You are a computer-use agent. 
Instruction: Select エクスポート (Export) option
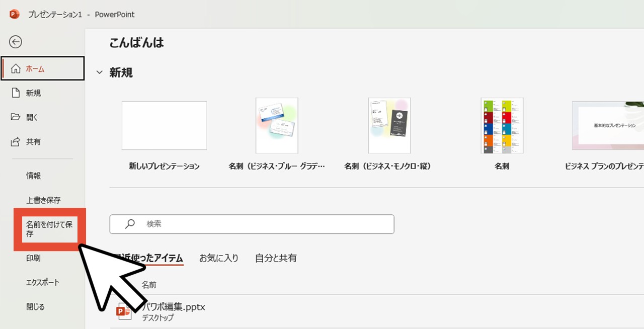[42, 282]
